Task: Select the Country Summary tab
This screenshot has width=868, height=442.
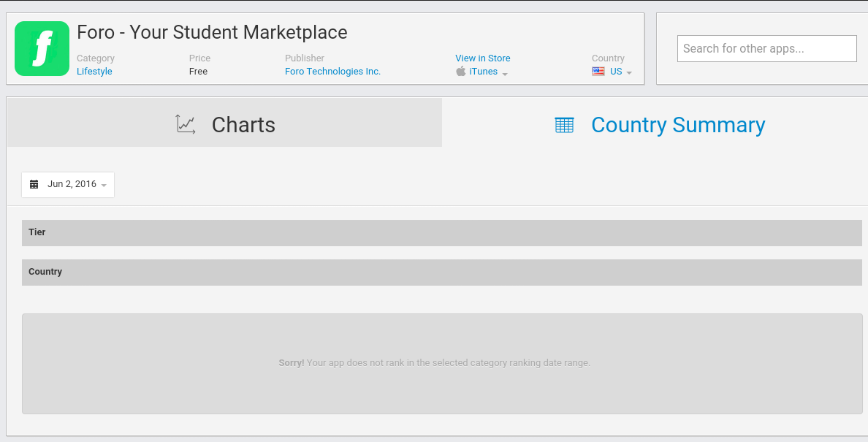Action: point(677,125)
